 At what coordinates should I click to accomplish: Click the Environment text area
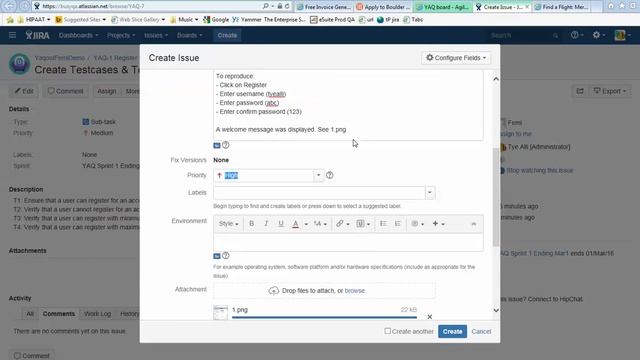(x=348, y=242)
